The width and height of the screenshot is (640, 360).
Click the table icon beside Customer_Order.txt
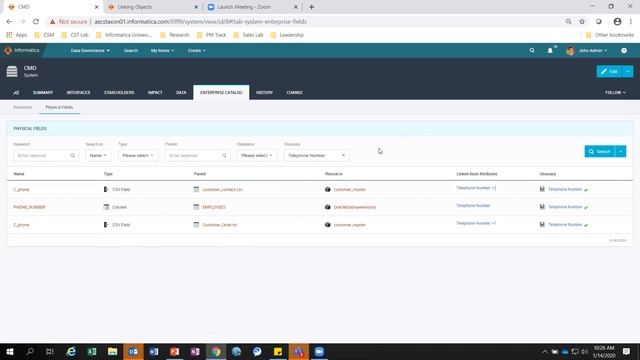[x=196, y=224]
